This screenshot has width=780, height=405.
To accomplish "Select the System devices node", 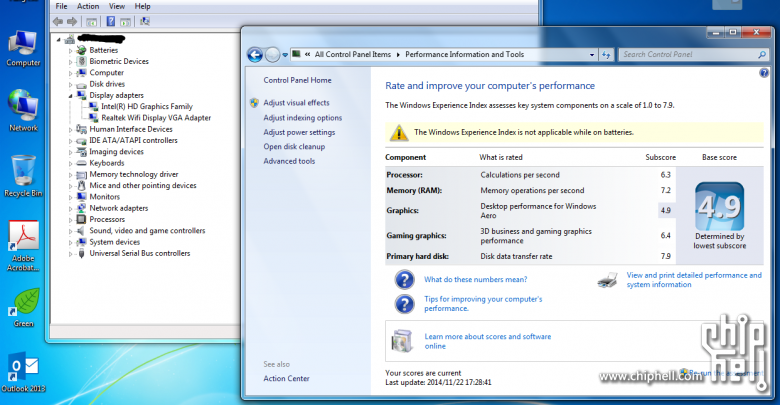I will (114, 242).
